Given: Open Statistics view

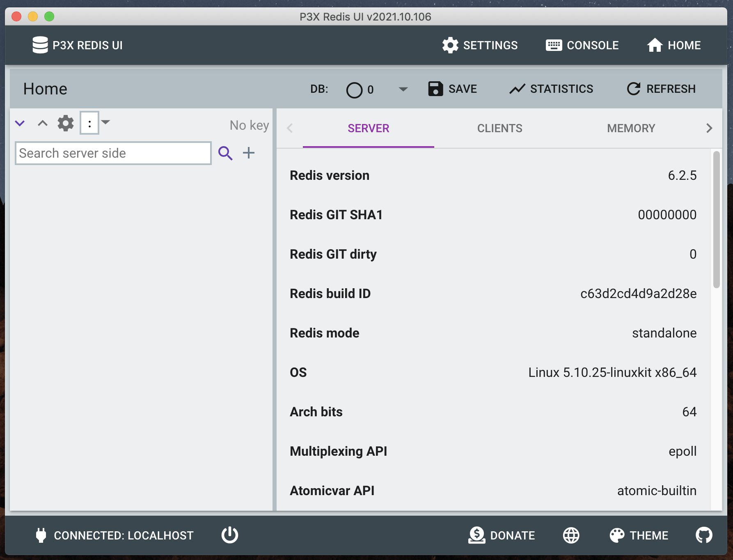Looking at the screenshot, I should click(551, 89).
